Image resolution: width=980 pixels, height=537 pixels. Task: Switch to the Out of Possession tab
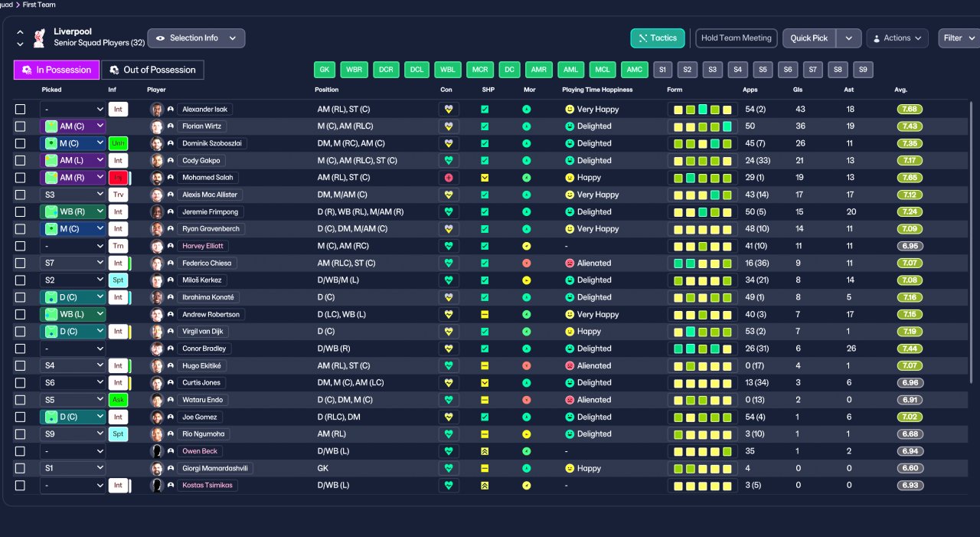pyautogui.click(x=152, y=70)
